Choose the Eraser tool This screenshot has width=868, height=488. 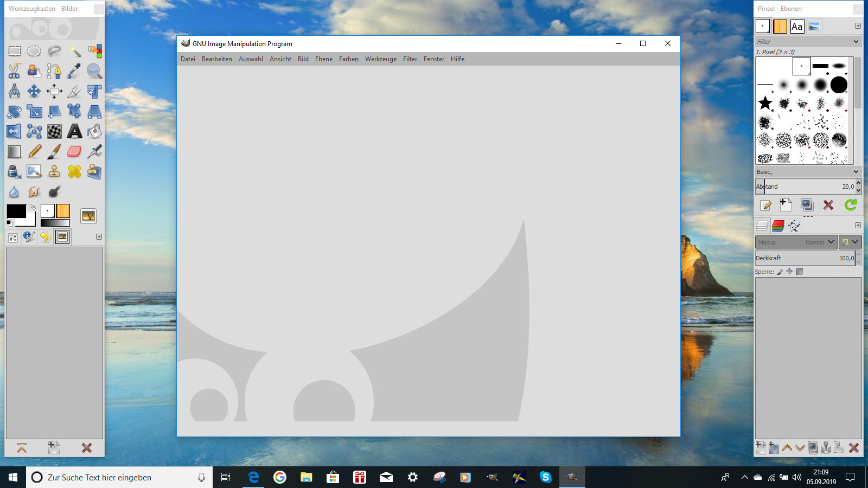point(74,151)
